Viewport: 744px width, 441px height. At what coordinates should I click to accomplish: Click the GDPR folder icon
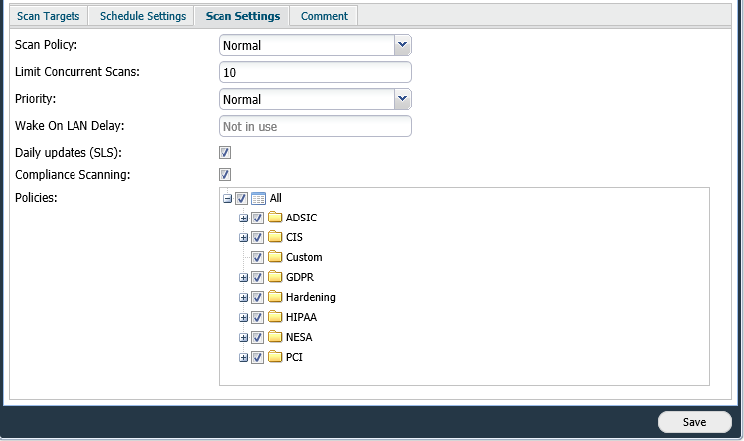[275, 278]
